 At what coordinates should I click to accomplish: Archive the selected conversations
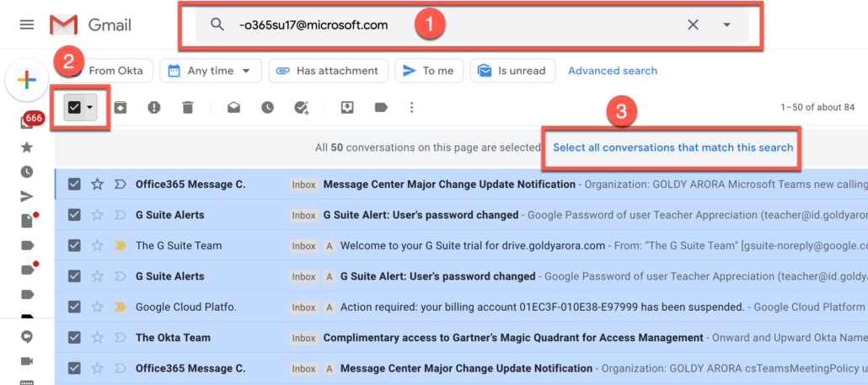point(121,107)
